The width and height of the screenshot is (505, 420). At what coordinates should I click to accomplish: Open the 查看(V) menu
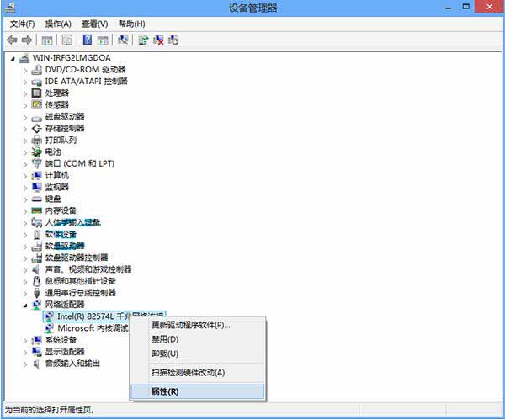pyautogui.click(x=95, y=24)
